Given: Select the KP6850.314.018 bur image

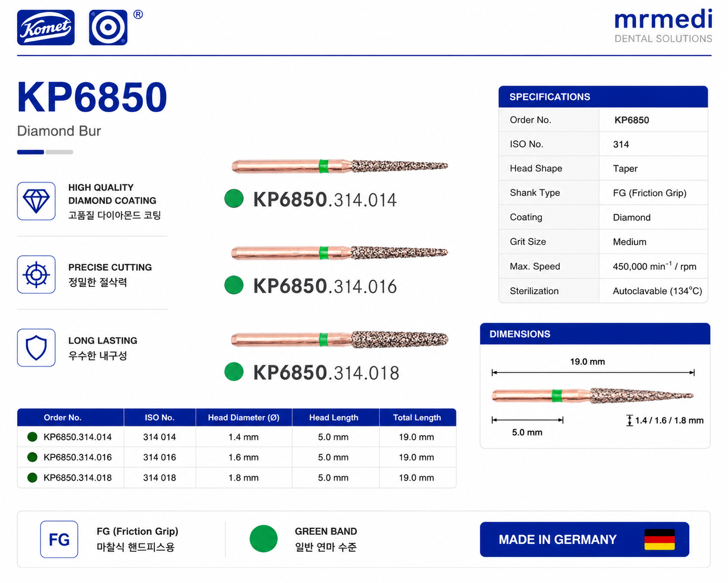Looking at the screenshot, I should (x=340, y=339).
